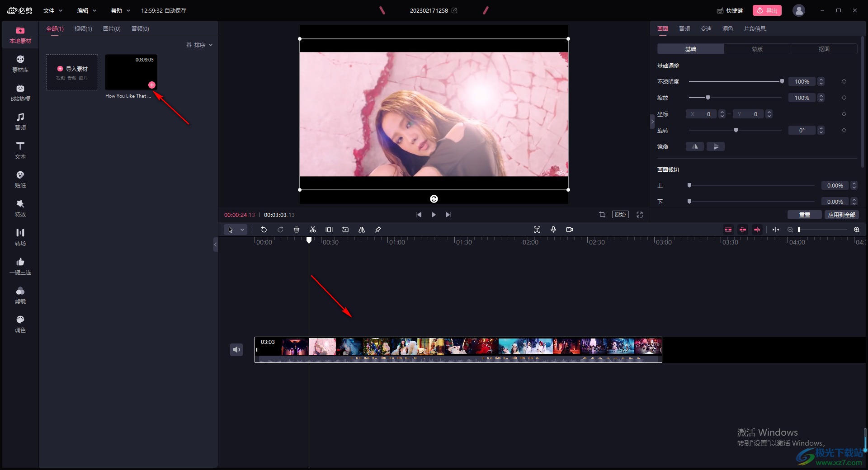Click the 应用到全部 button

pyautogui.click(x=842, y=215)
